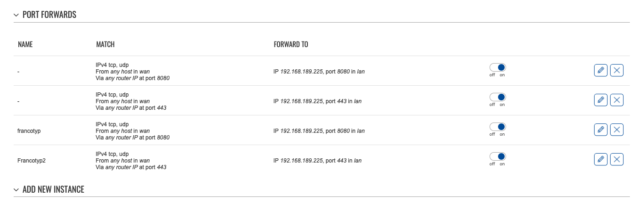Click the Forward To column header
Screen dimensions: 644x204
click(291, 45)
